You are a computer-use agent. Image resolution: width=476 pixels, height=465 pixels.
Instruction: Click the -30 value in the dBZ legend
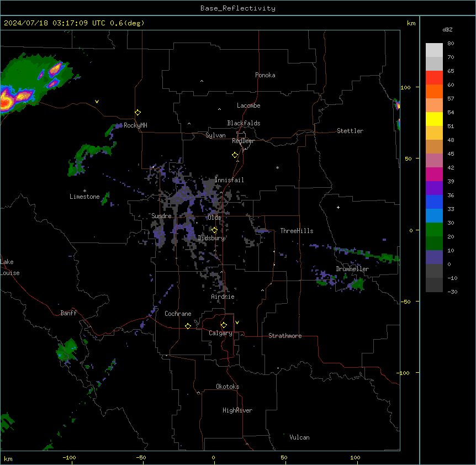[452, 292]
